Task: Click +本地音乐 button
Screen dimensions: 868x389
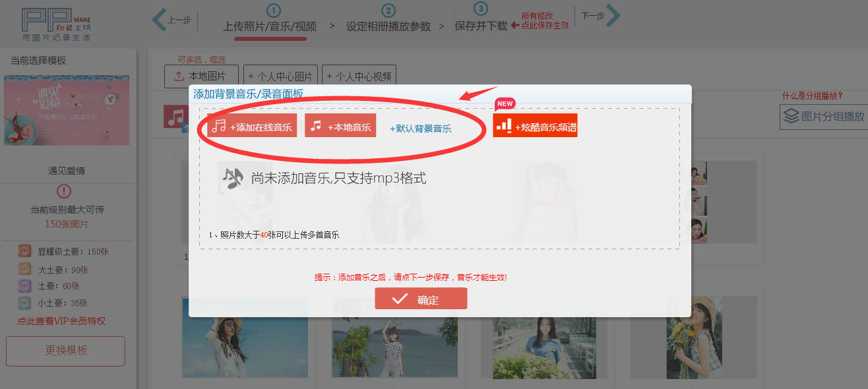Action: coord(340,126)
